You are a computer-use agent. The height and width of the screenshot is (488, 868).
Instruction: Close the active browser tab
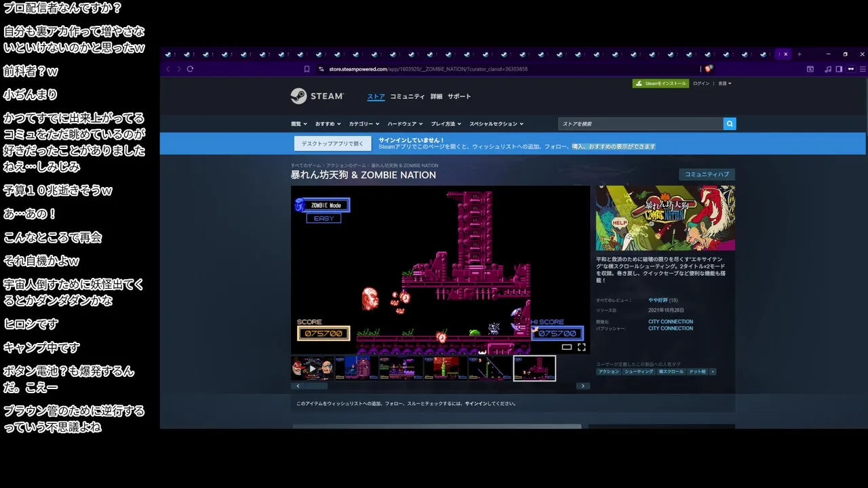pyautogui.click(x=786, y=54)
